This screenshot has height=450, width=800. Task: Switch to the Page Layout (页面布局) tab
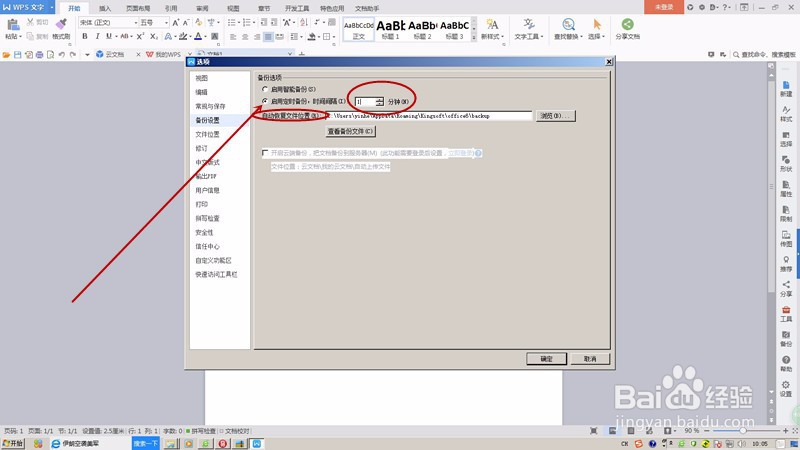coord(138,8)
